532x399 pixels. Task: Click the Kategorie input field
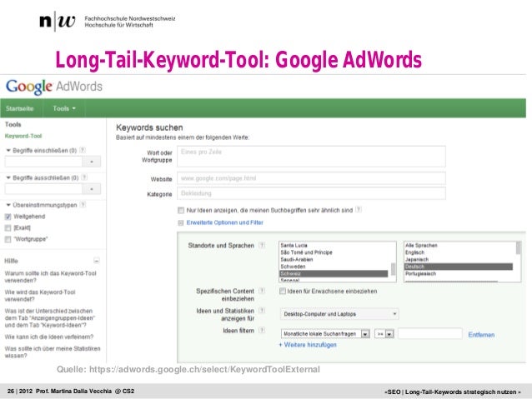click(x=311, y=193)
